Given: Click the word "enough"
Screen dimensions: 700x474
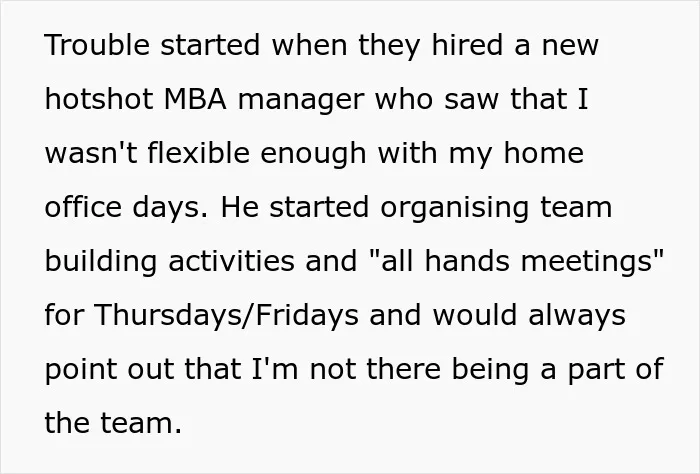Looking at the screenshot, I should pos(313,155).
